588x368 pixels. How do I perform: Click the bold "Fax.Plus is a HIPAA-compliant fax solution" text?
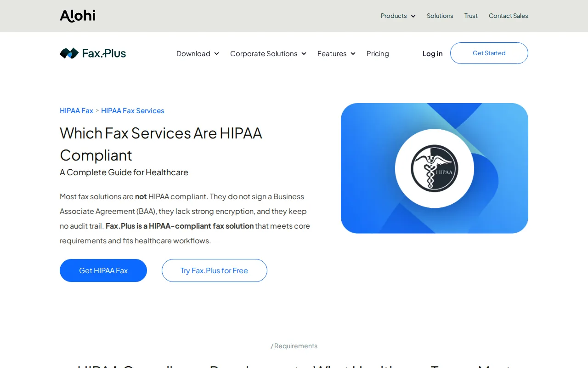pos(180,226)
